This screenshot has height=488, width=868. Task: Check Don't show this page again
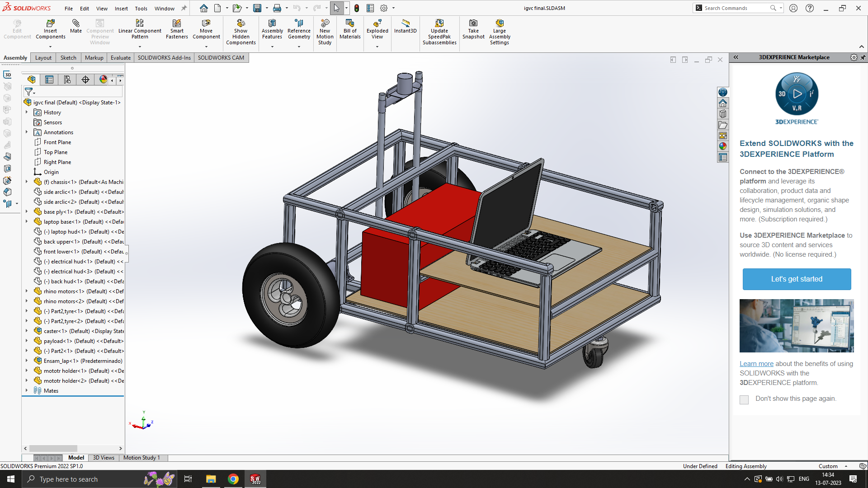pyautogui.click(x=744, y=399)
